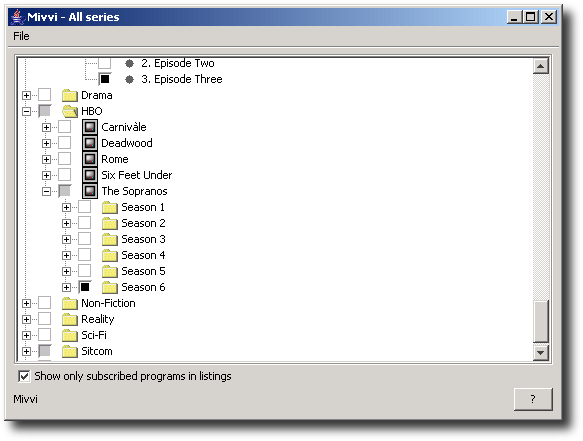Uncheck the Episode Three checkbox
Screen dimensions: 583x441
click(105, 79)
